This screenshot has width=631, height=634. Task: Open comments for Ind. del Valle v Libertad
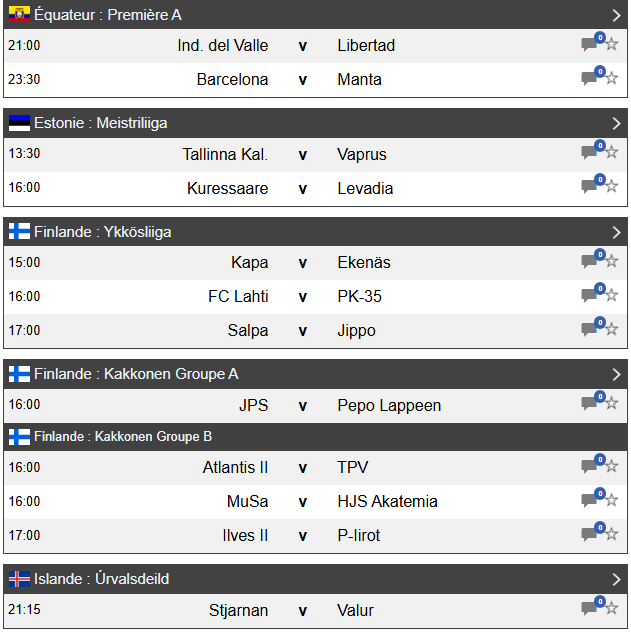(590, 45)
